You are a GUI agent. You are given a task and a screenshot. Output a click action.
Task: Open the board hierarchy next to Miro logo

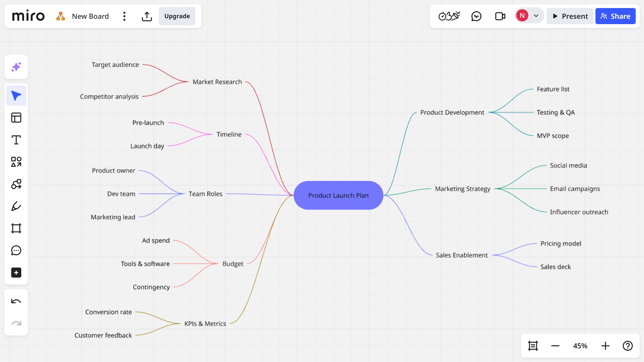(x=61, y=16)
